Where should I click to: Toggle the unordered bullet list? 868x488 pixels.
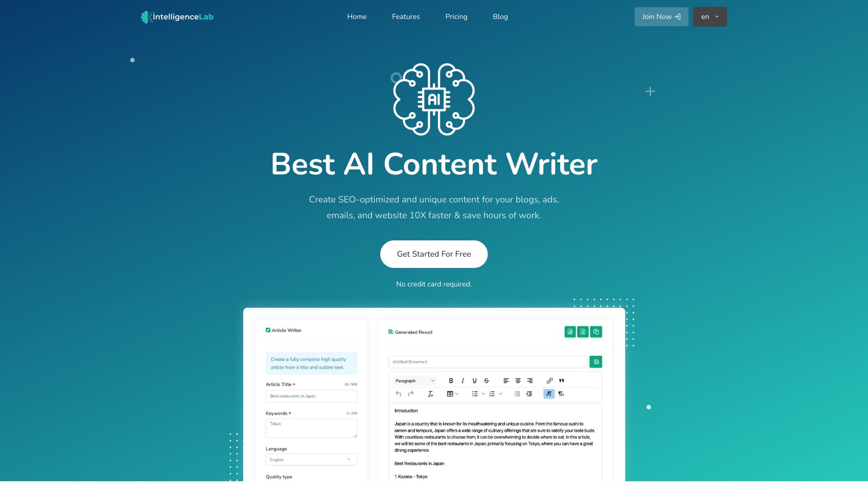pyautogui.click(x=475, y=394)
